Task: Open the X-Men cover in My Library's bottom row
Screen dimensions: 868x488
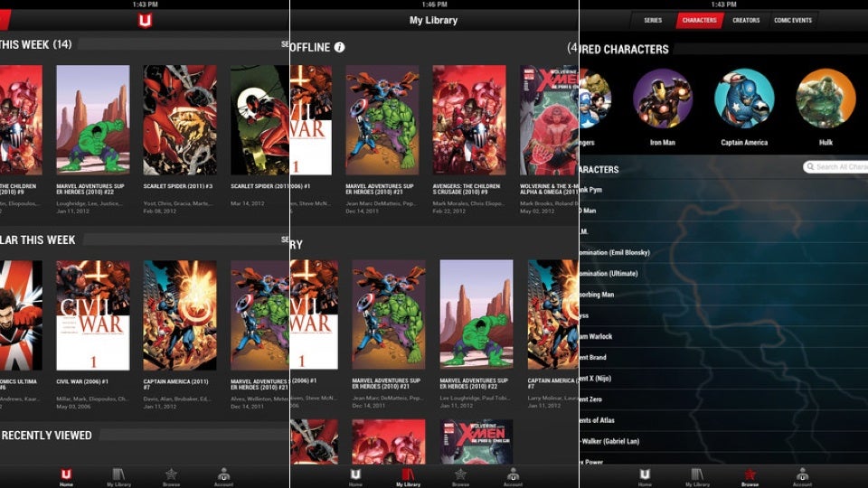Action: coord(476,442)
